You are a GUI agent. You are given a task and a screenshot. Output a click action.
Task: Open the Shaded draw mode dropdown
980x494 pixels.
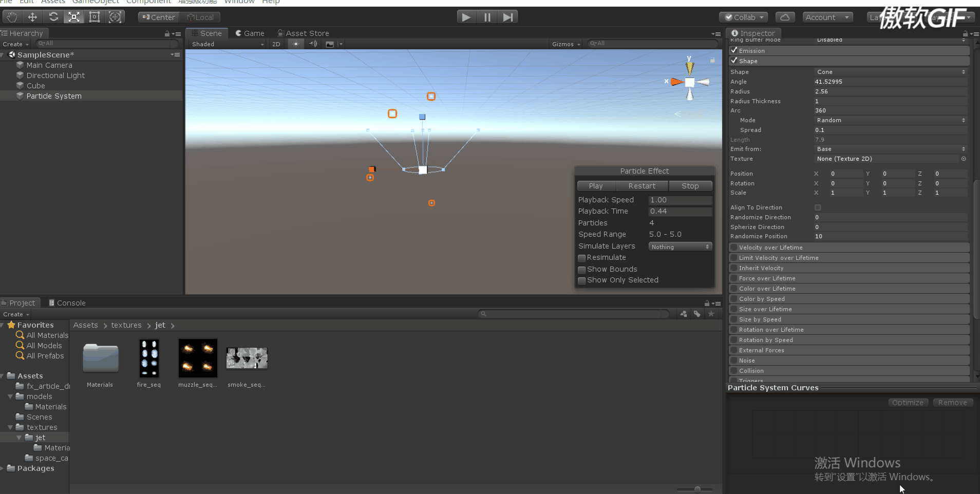point(228,44)
